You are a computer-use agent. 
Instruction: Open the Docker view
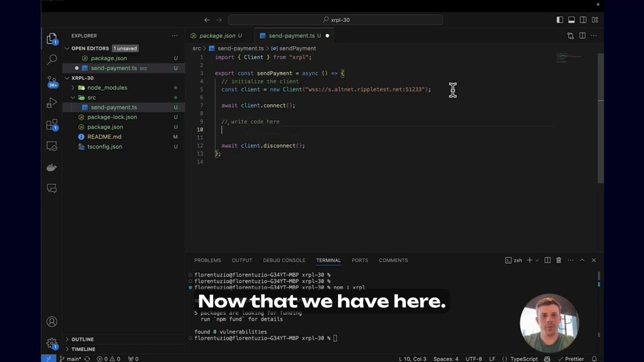pyautogui.click(x=52, y=167)
